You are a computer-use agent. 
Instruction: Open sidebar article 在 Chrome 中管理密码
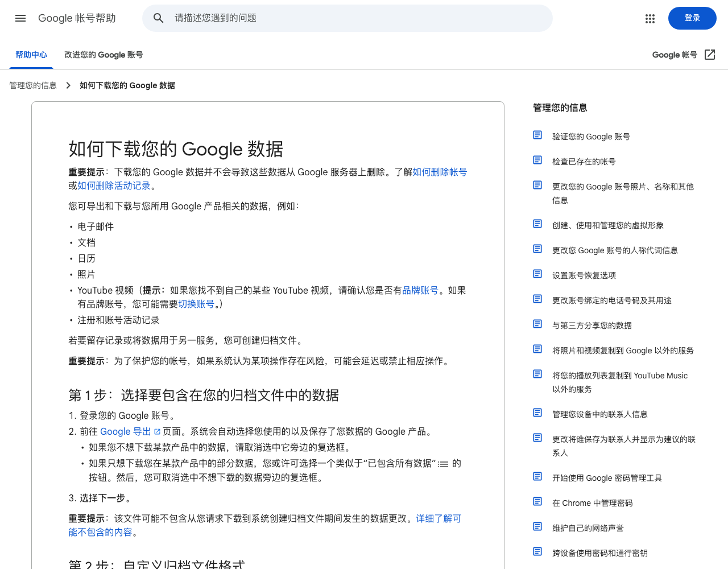(593, 503)
